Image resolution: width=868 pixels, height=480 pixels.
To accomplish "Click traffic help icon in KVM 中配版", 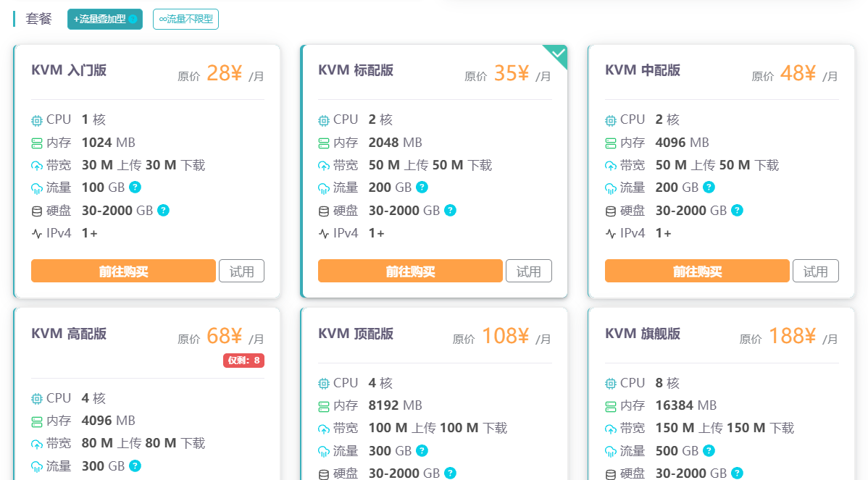I will pyautogui.click(x=709, y=188).
